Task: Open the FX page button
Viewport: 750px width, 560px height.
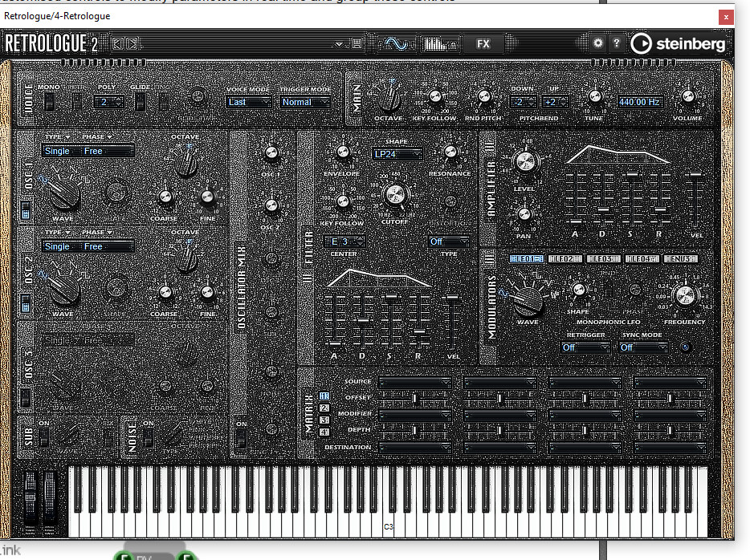Action: pyautogui.click(x=483, y=44)
